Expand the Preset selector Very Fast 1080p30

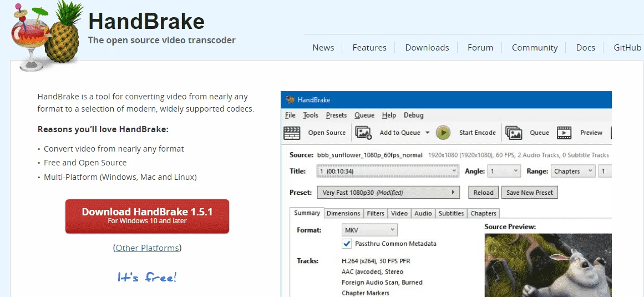point(388,192)
